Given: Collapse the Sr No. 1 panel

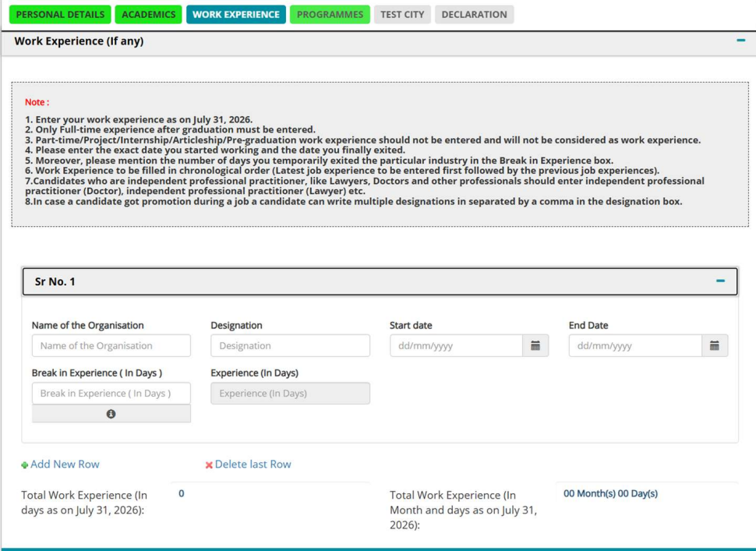Looking at the screenshot, I should 720,281.
